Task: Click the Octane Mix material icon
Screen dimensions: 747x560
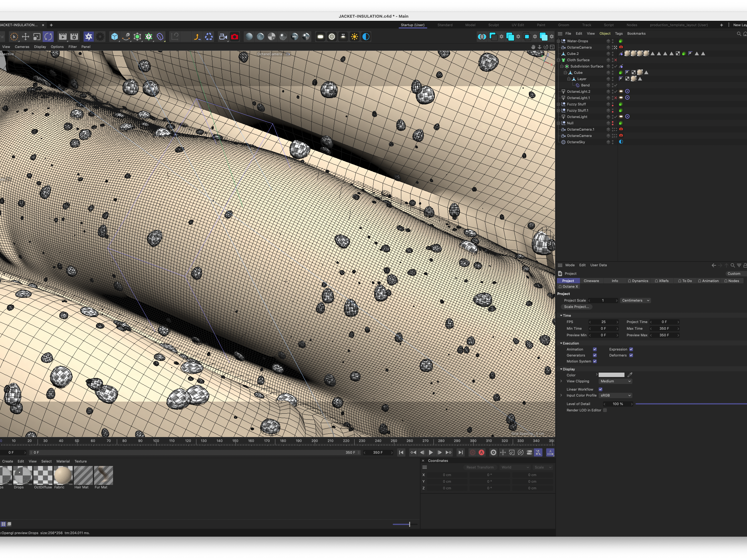Action: (295, 37)
